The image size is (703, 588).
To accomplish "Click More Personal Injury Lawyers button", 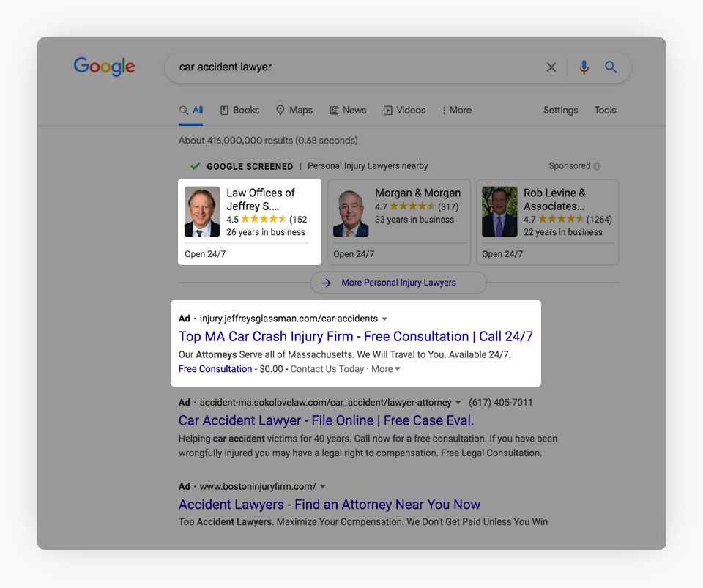I will (x=398, y=283).
